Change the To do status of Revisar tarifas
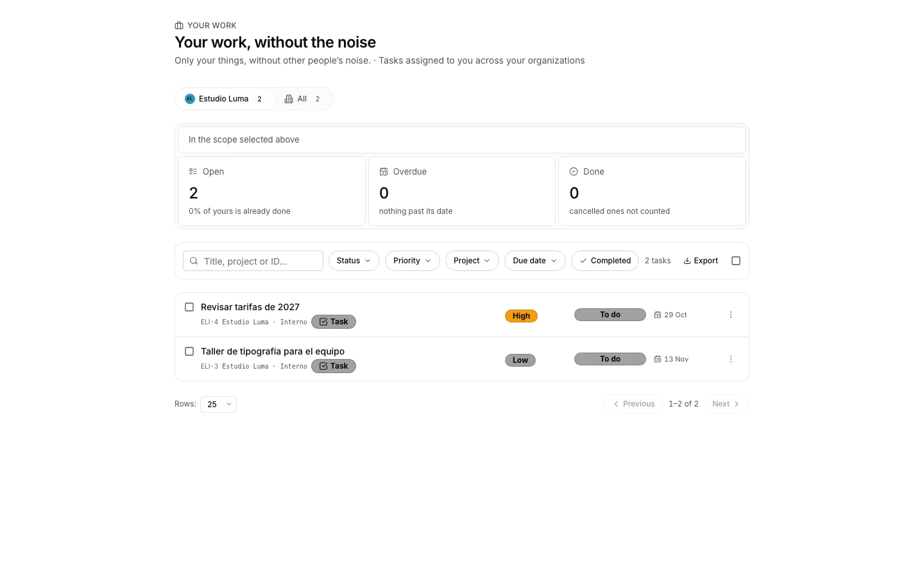 pyautogui.click(x=610, y=315)
